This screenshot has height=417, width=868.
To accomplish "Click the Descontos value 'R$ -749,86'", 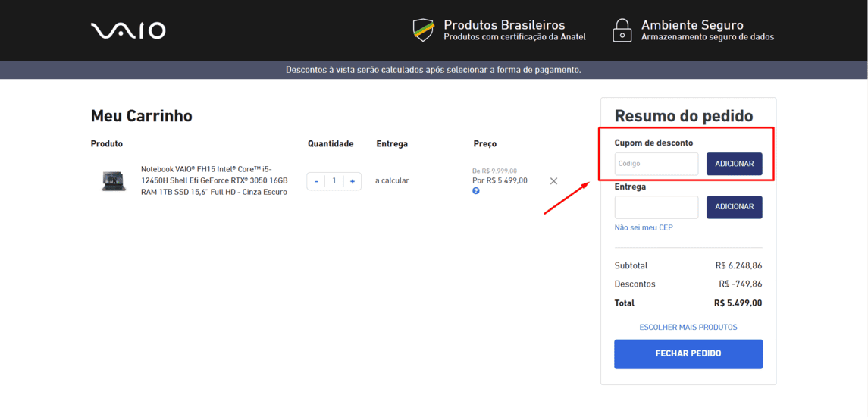I will pyautogui.click(x=740, y=284).
